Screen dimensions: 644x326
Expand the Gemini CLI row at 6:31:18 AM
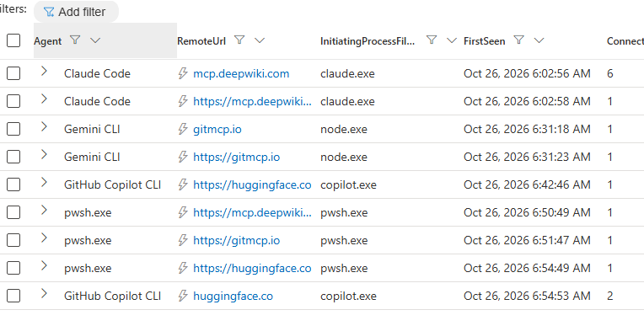[45, 127]
